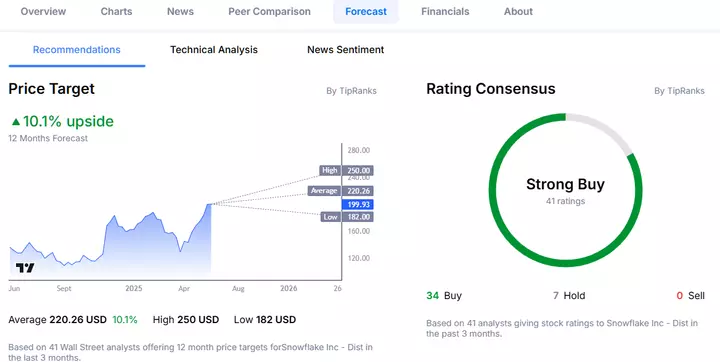Image resolution: width=720 pixels, height=362 pixels.
Task: Switch to Technical Analysis sub-tab
Action: click(x=214, y=50)
